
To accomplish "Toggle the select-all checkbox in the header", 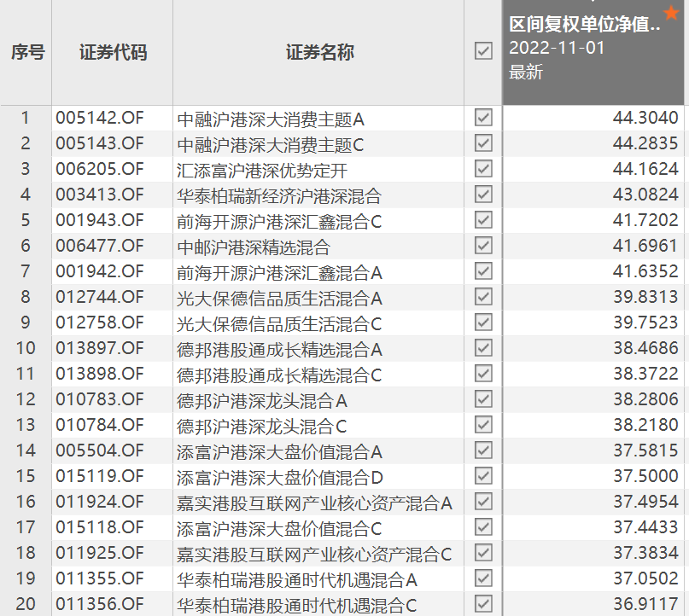I will click(x=483, y=51).
